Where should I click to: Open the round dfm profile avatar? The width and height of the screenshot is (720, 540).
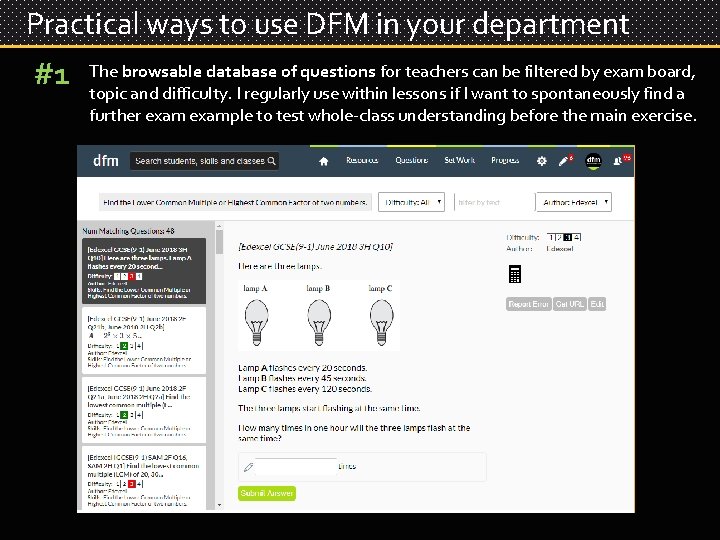(x=593, y=161)
